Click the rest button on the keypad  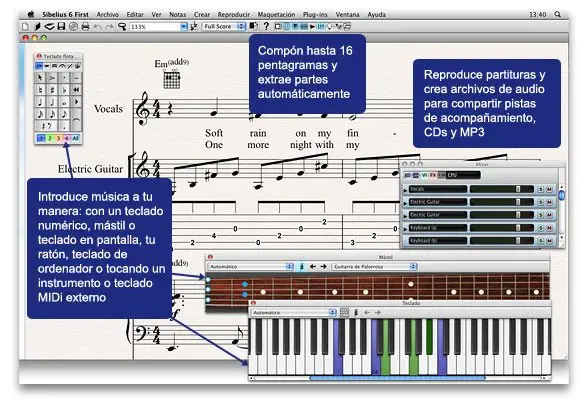click(x=46, y=126)
